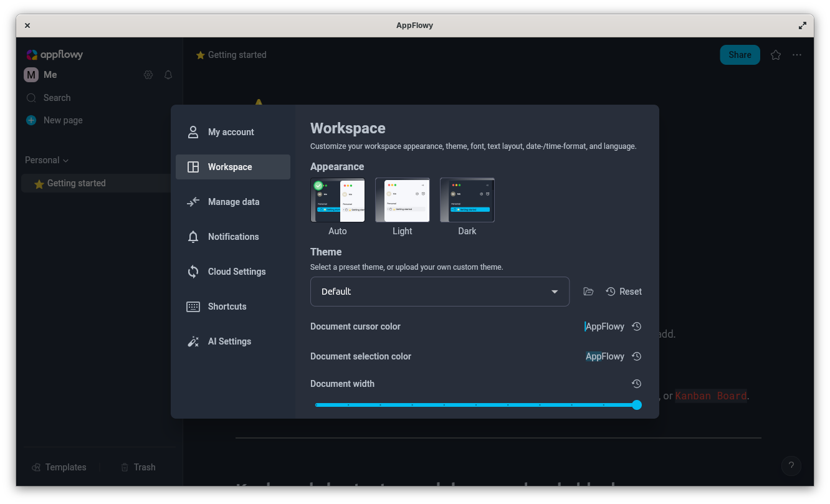Maximize the AppFlowy window
The width and height of the screenshot is (830, 504).
click(803, 26)
